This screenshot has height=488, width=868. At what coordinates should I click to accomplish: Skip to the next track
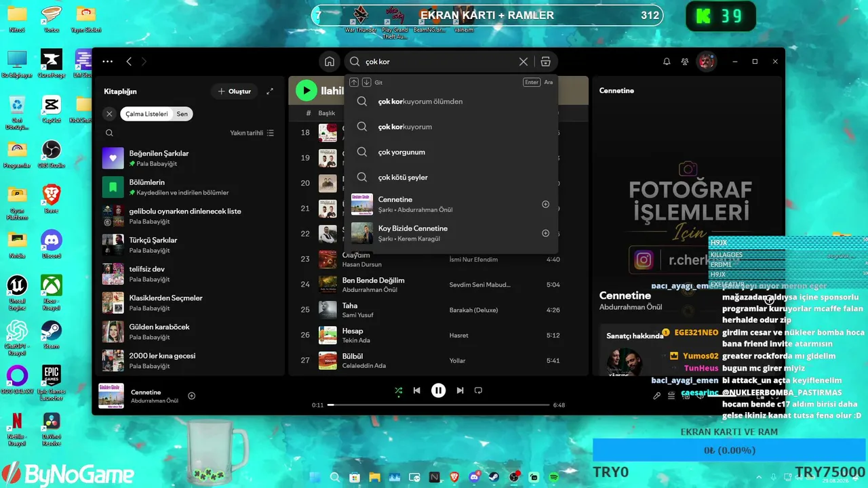460,390
